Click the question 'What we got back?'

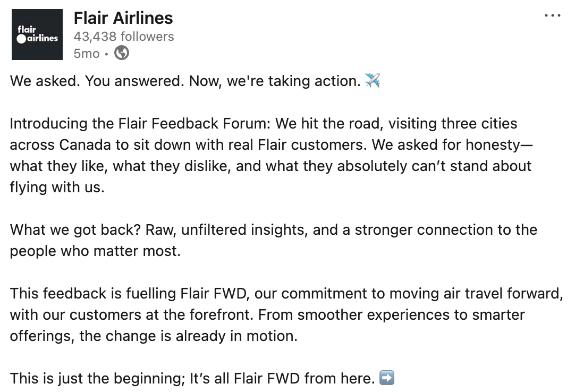coord(76,229)
